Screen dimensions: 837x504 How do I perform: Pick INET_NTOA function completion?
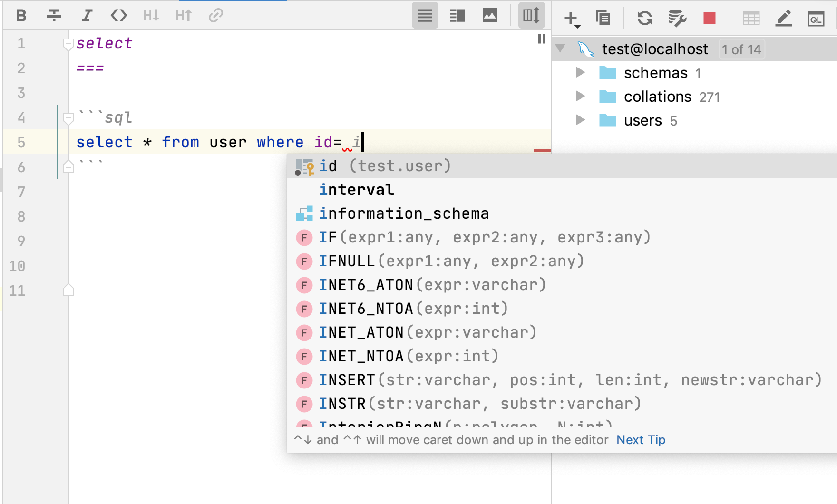pos(562,356)
